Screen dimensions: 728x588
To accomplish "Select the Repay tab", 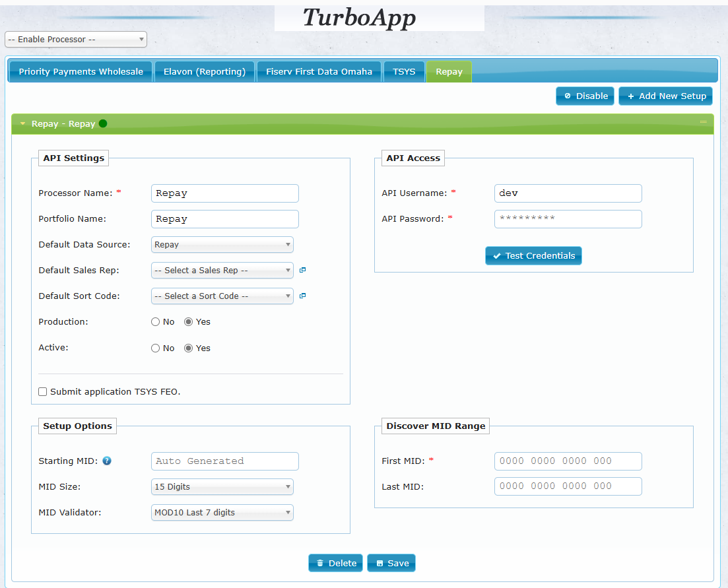I will point(449,72).
